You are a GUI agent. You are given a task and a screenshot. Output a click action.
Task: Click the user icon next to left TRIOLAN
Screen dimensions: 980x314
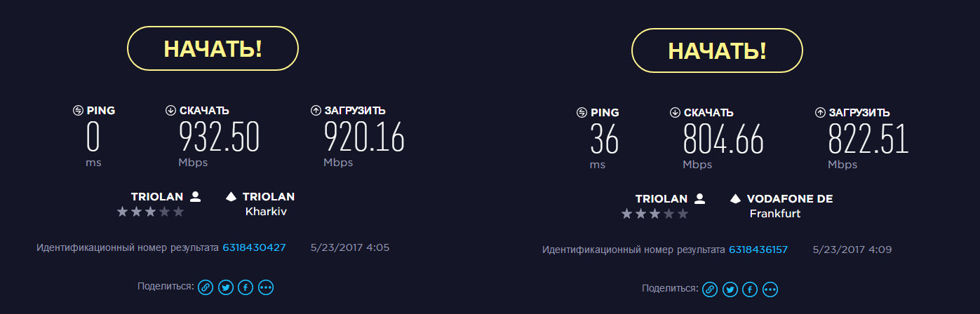click(x=196, y=197)
